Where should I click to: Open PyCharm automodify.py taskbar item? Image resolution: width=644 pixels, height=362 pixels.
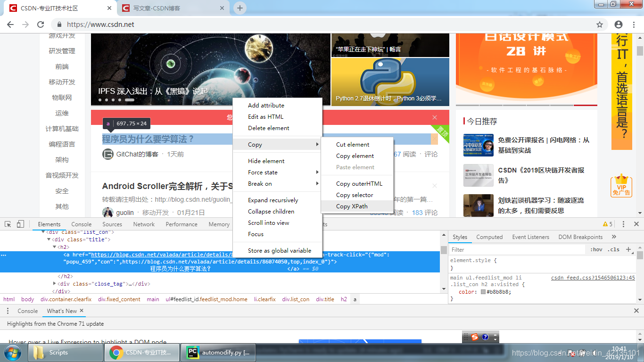pos(219,352)
